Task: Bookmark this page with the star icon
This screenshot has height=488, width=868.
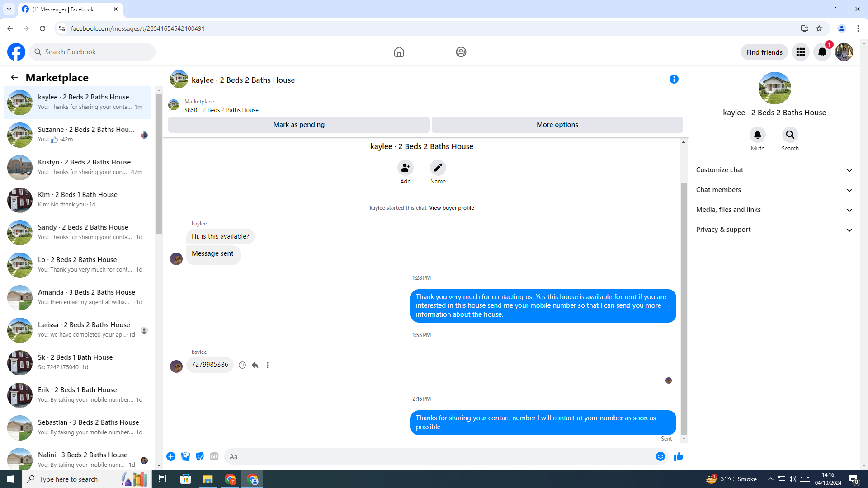Action: 819,28
